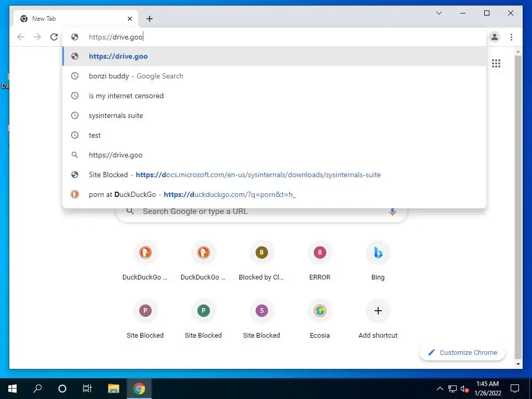This screenshot has height=399, width=532.
Task: Open the tab search chevron in the title bar
Action: click(x=439, y=13)
